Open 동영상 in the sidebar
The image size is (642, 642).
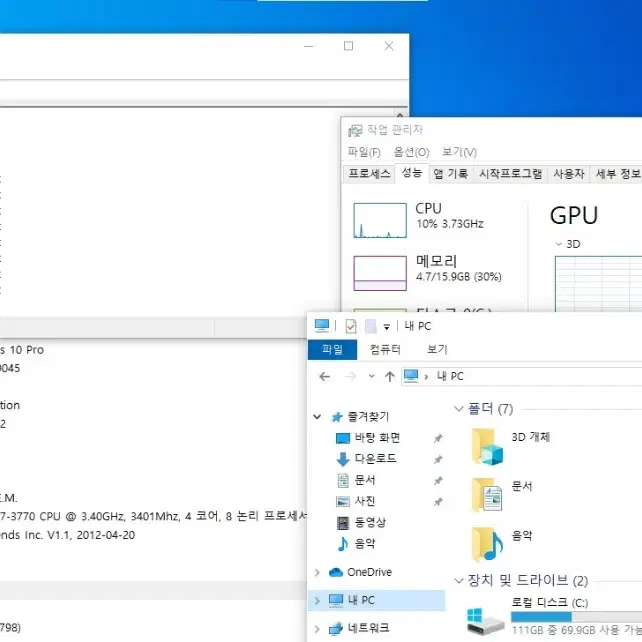tap(370, 522)
